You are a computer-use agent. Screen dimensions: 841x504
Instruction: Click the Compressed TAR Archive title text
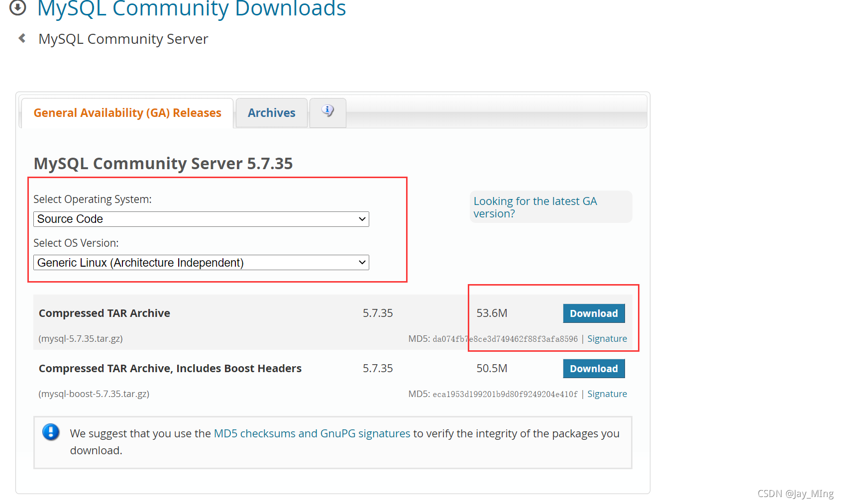[x=105, y=313]
